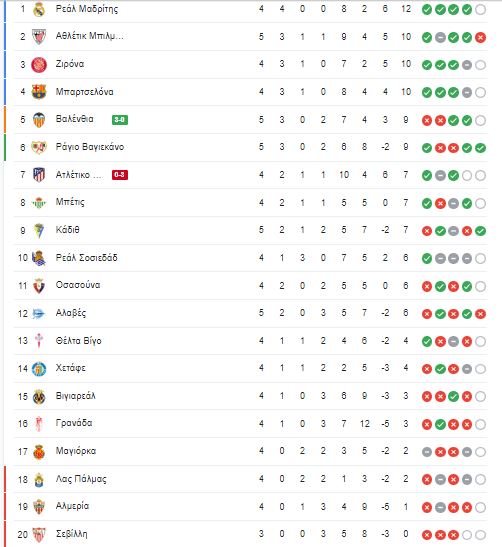Click Real Madrid's empty upcoming match circle

[x=480, y=9]
